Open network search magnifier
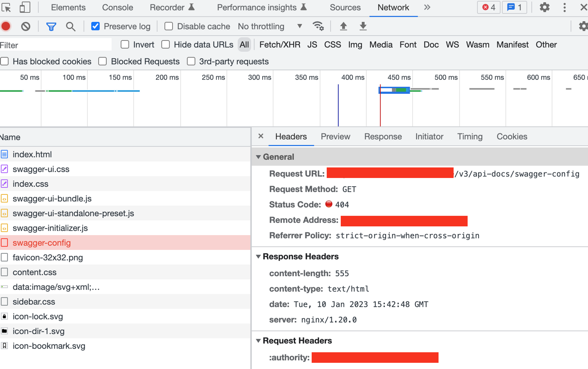The height and width of the screenshot is (369, 588). [71, 26]
